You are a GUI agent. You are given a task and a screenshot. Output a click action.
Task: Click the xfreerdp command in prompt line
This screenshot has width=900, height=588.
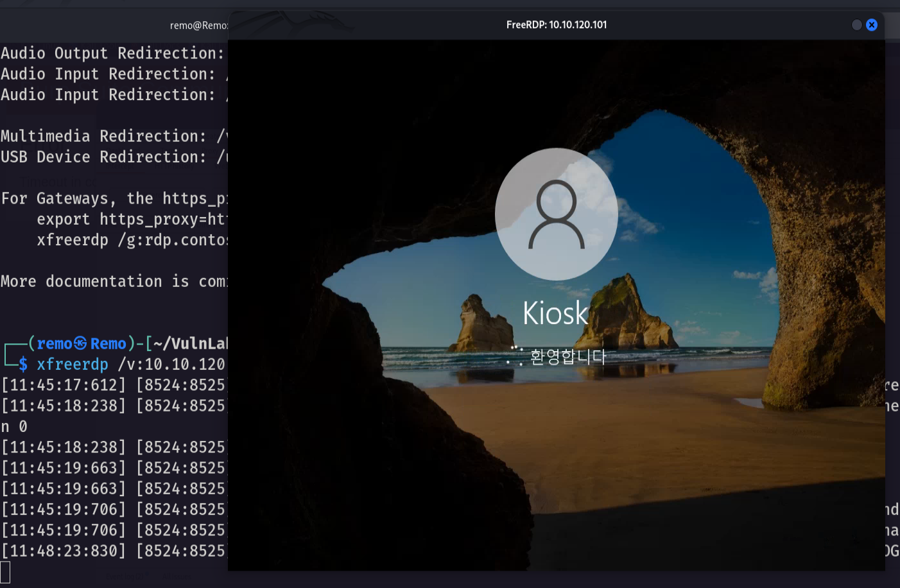coord(73,365)
